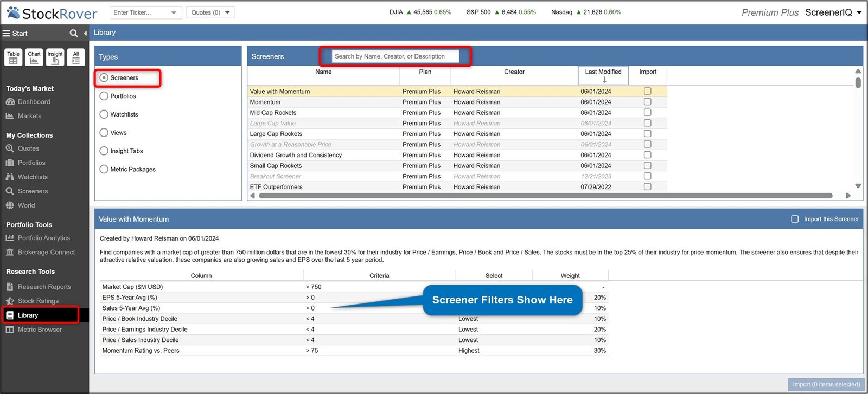868x394 pixels.
Task: Expand the ScreenerIQ account menu
Action: [859, 12]
